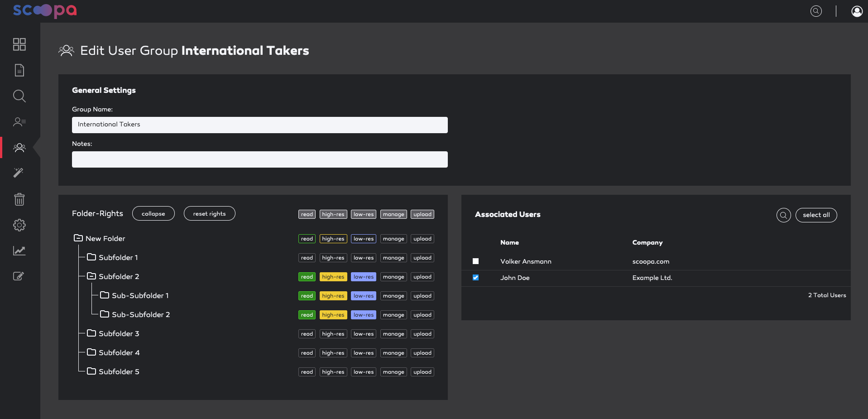This screenshot has height=419, width=868.
Task: Click the header low-res rights toggle
Action: (364, 214)
